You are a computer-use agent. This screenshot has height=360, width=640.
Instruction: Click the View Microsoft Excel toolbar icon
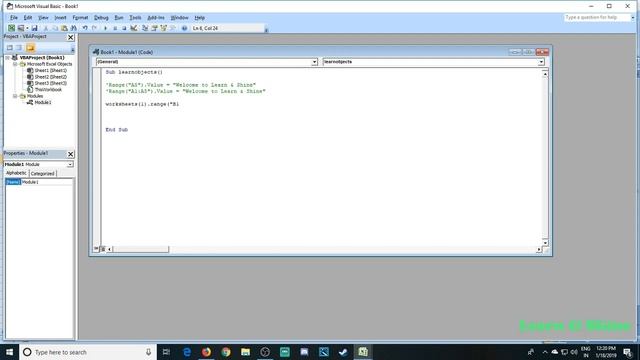11,28
